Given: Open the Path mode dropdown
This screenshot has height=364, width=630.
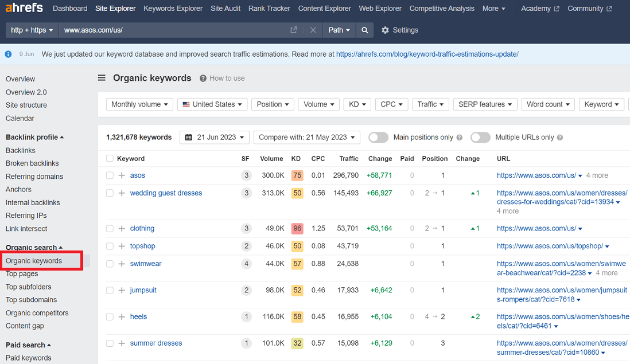Looking at the screenshot, I should [x=339, y=30].
